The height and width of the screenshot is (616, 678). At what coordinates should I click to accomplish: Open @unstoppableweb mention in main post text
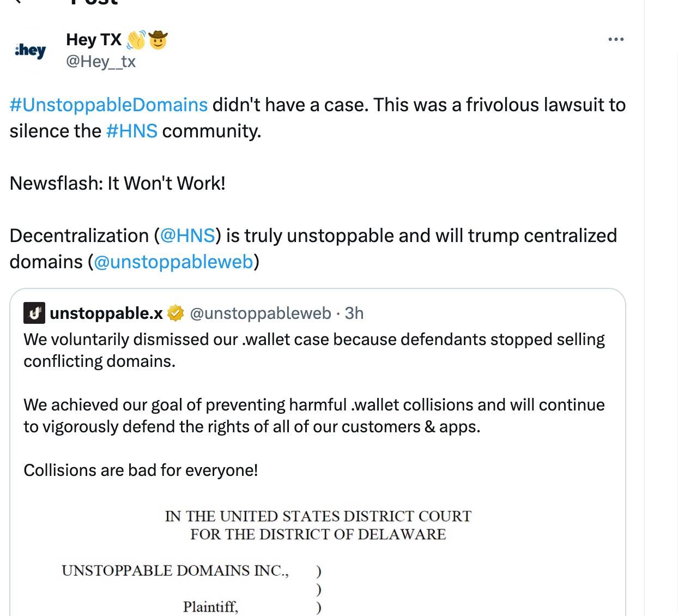coord(173,262)
